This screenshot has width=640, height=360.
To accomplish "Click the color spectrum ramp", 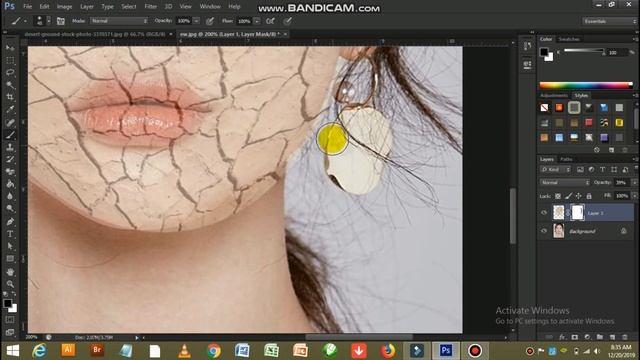I will click(586, 85).
